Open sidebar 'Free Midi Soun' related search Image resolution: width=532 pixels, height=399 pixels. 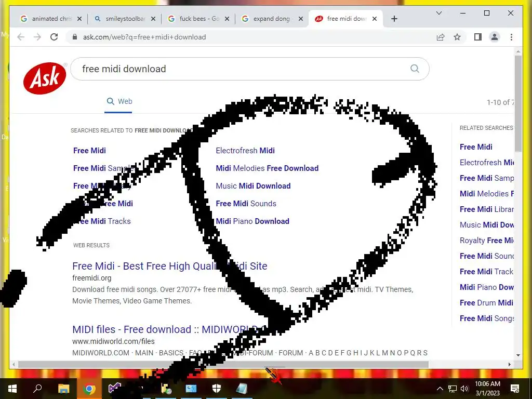pyautogui.click(x=486, y=256)
